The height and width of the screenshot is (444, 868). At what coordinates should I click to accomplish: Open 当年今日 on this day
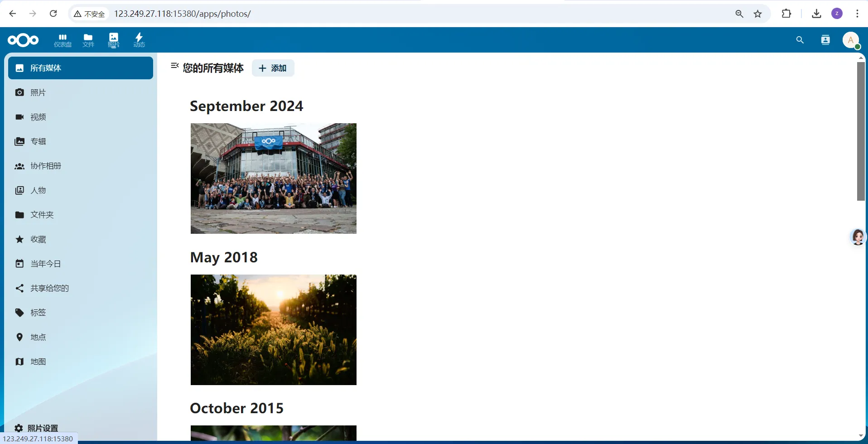[x=81, y=264]
